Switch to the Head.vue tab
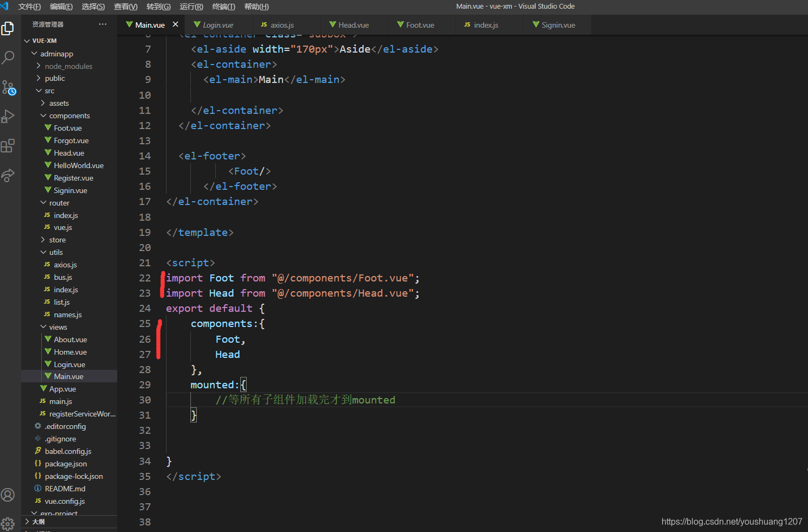Screen dimensions: 808x532 click(x=354, y=25)
